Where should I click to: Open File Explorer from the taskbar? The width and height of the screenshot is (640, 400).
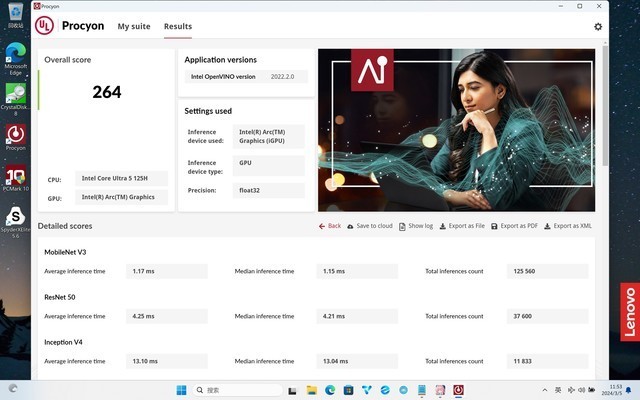[312, 389]
